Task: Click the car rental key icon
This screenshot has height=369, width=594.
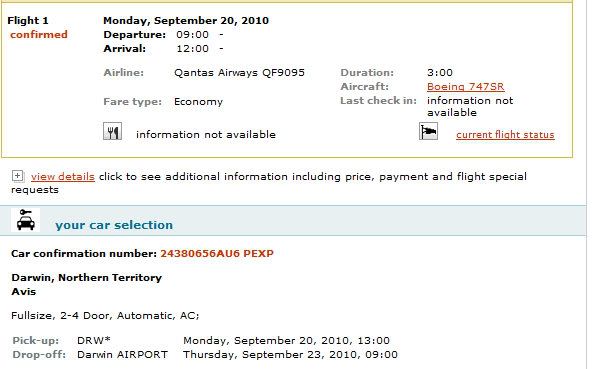Action: 25,220
